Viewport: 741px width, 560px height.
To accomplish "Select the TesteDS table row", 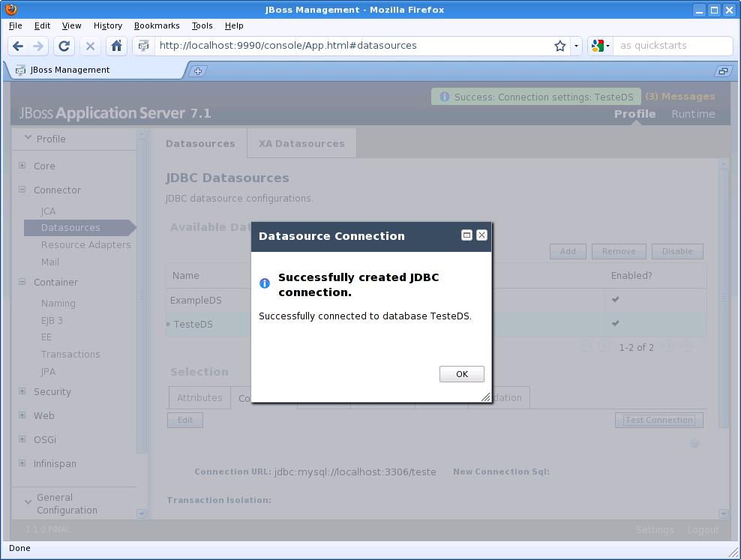I will (436, 324).
